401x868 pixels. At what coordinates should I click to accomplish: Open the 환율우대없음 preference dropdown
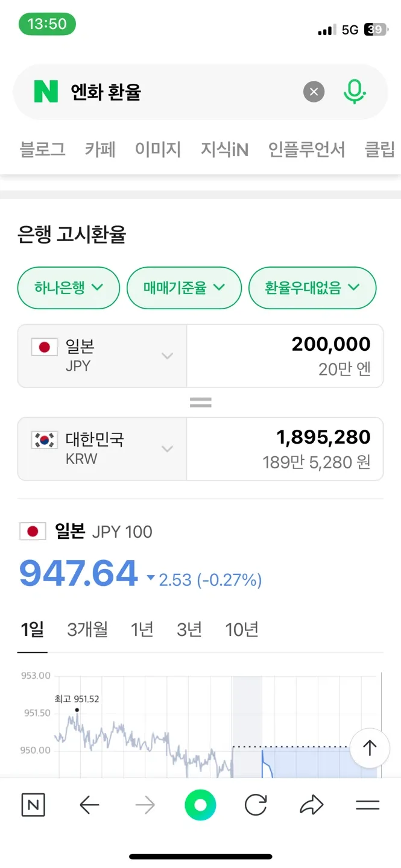point(312,288)
